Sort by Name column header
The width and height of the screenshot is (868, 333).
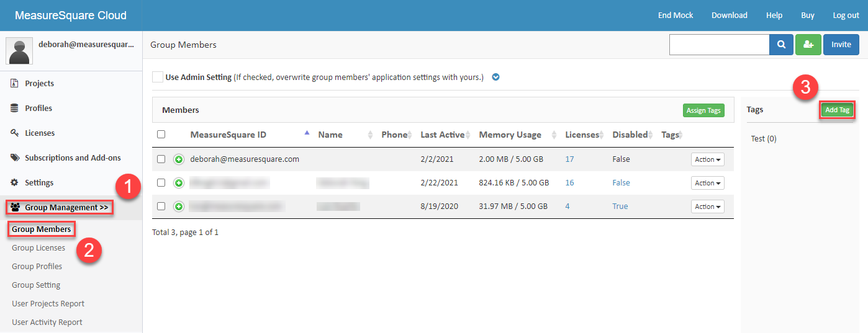click(330, 135)
